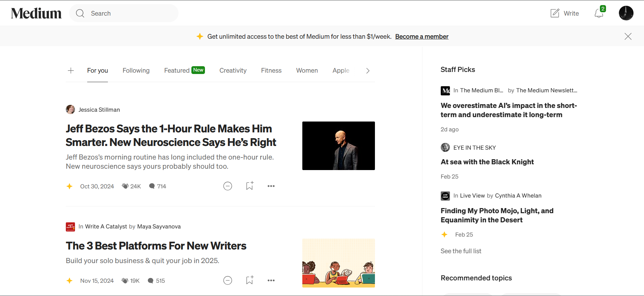Select the For you tab
This screenshot has width=644, height=296.
tap(97, 70)
